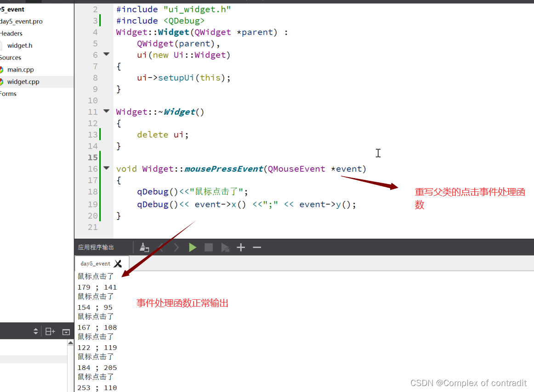Expand the Sources folder
This screenshot has height=392, width=534.
[x=11, y=57]
